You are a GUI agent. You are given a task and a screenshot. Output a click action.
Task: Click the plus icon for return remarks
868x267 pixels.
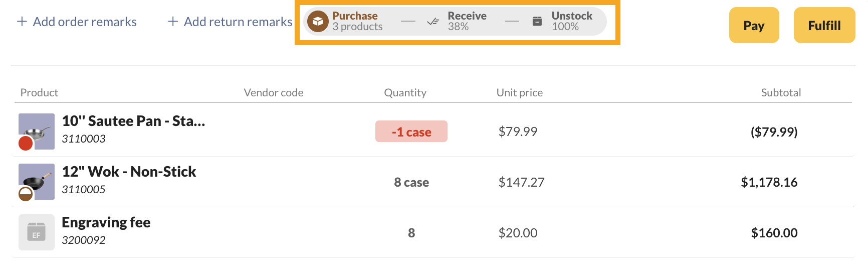point(173,22)
